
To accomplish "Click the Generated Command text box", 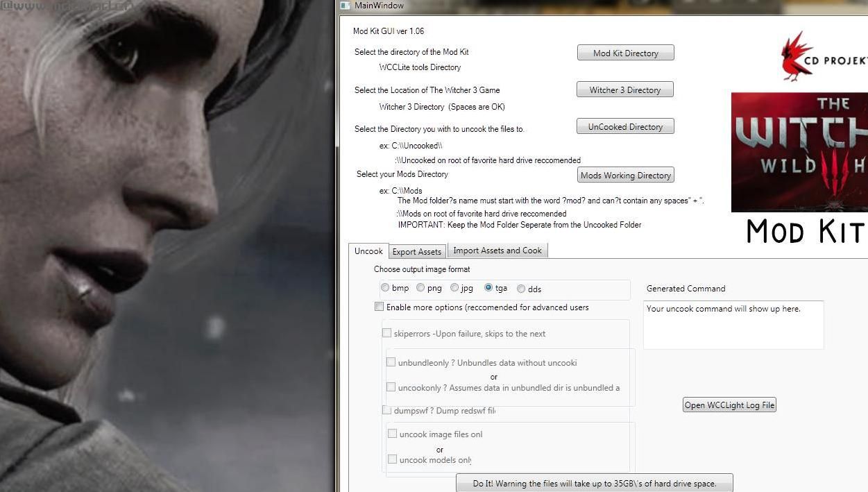I will pos(733,324).
